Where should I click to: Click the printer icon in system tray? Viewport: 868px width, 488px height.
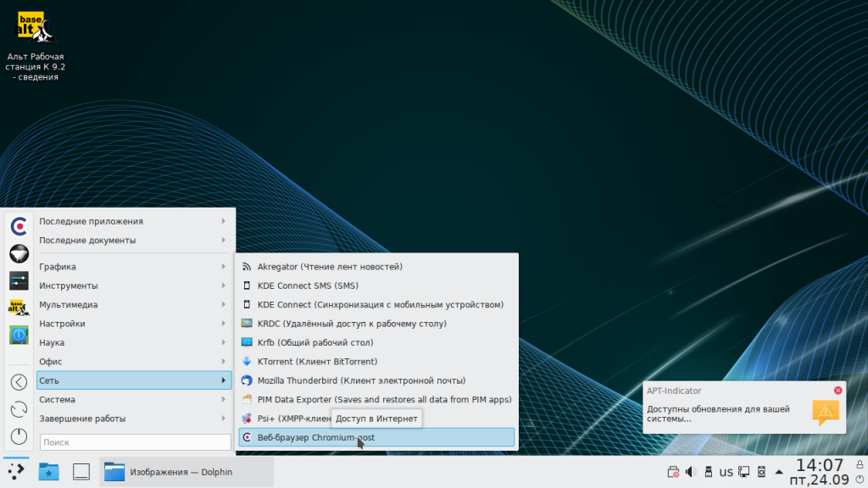673,472
